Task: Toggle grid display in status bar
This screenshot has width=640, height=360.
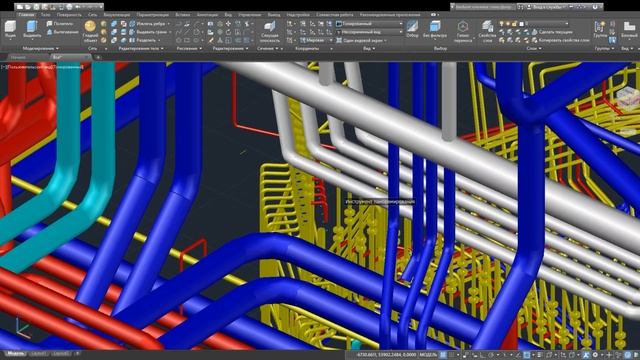Action: tap(444, 355)
